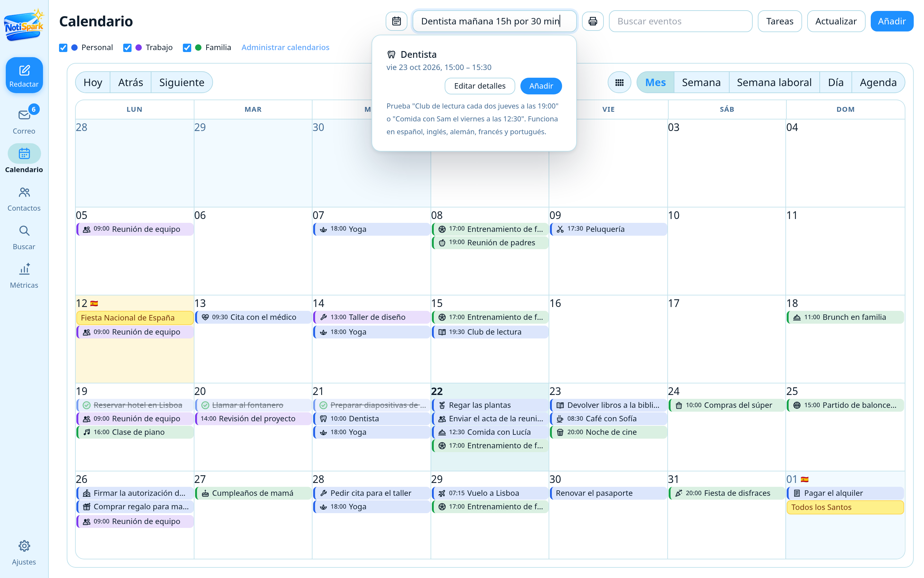
Task: Click the NotiSpark logo
Action: (24, 25)
